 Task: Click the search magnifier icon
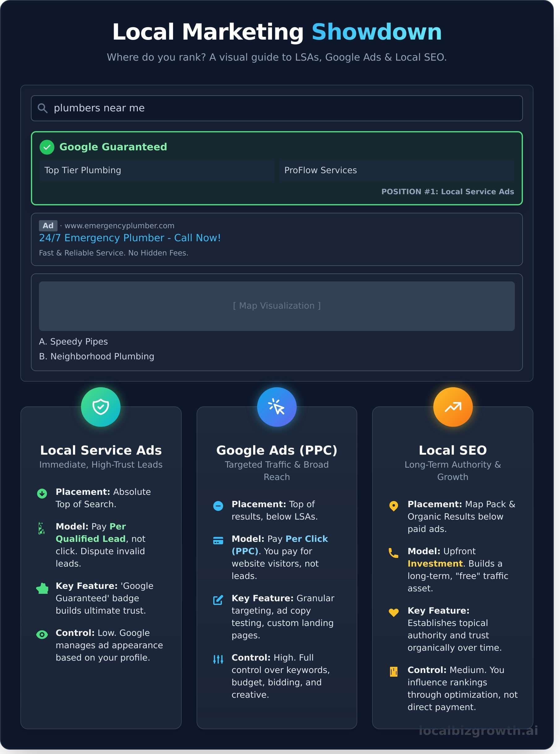[42, 108]
